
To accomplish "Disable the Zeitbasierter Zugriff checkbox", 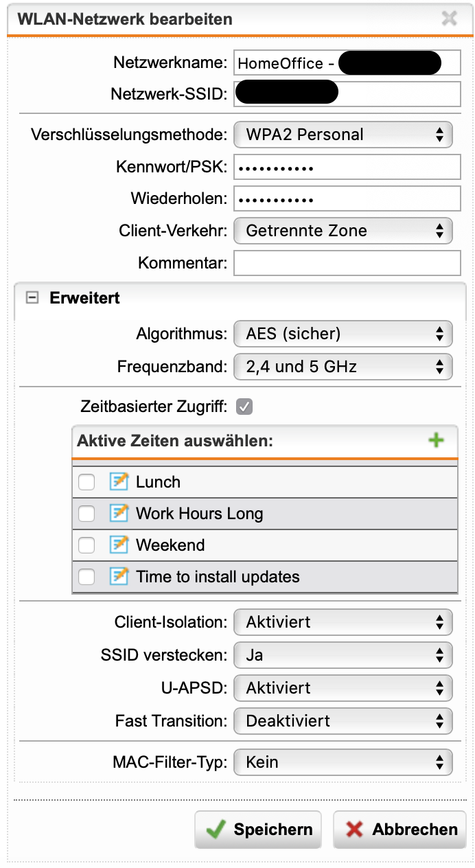I will click(x=244, y=407).
